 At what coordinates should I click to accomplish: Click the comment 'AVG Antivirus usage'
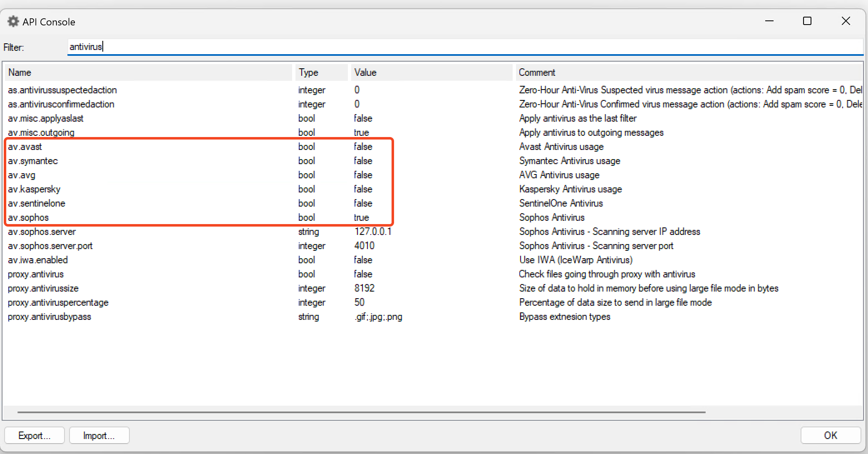[x=559, y=175]
